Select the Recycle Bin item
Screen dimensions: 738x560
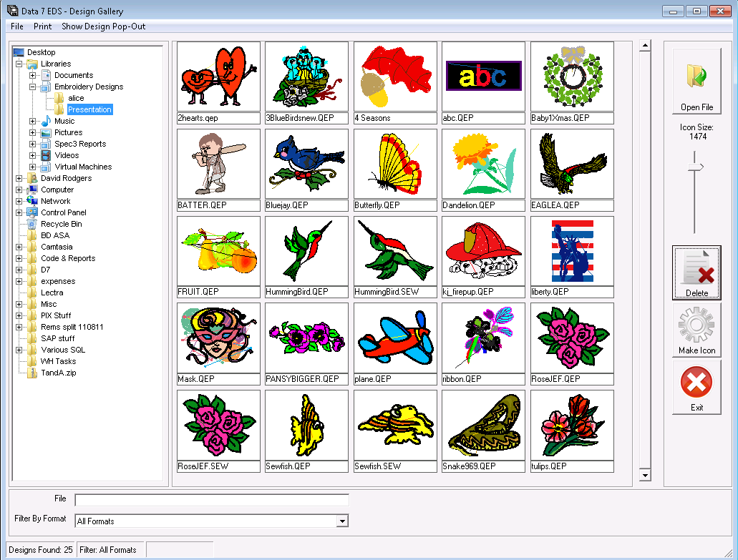pos(61,224)
